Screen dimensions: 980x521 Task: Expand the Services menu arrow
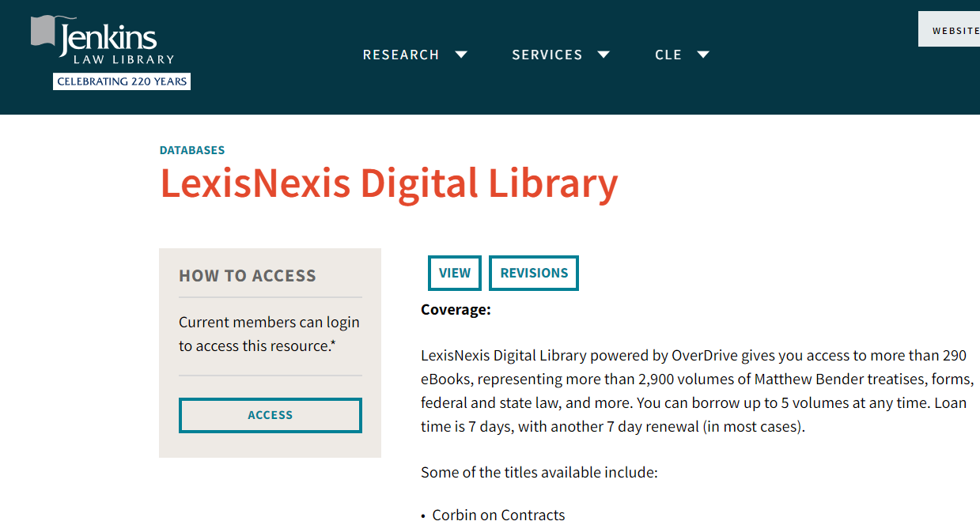coord(604,55)
